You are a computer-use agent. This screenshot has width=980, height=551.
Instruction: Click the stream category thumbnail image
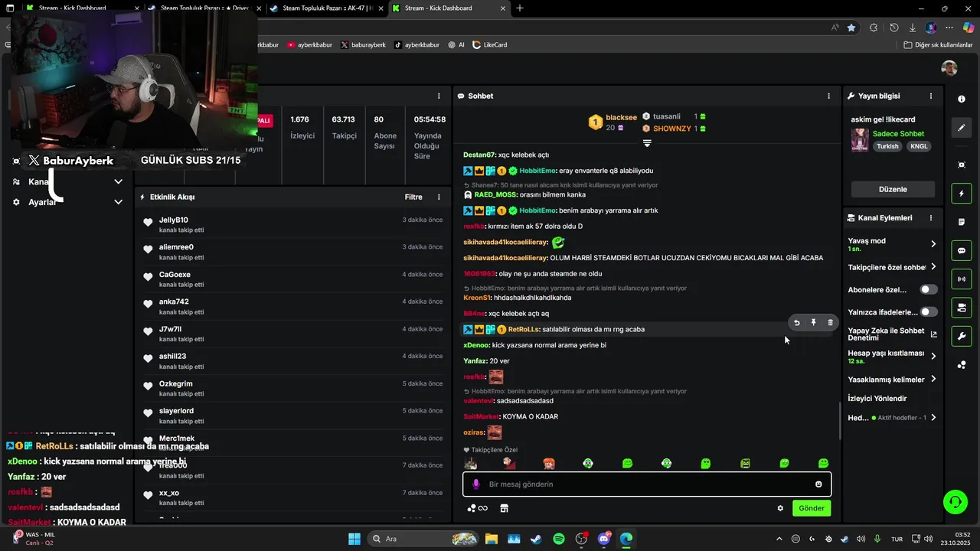(860, 140)
